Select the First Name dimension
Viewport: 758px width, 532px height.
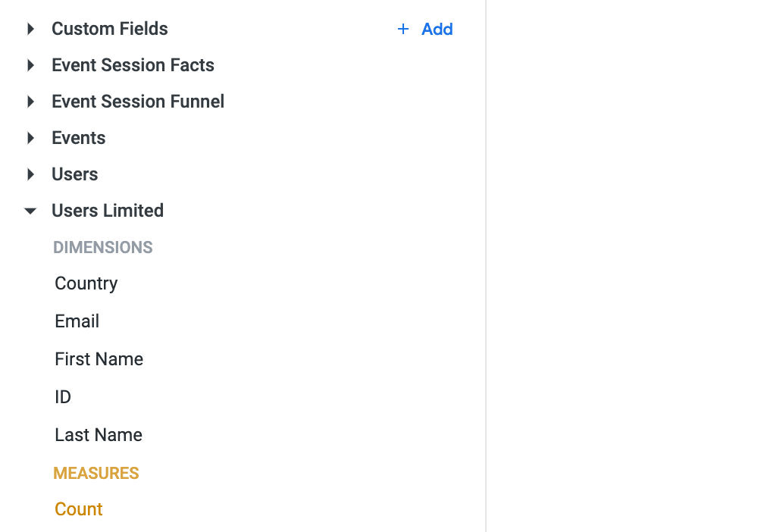click(x=99, y=359)
